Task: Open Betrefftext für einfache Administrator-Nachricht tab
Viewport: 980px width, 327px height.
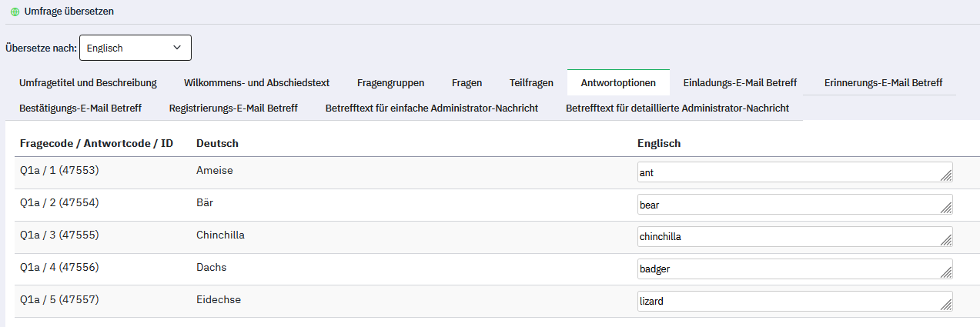Action: click(x=431, y=108)
